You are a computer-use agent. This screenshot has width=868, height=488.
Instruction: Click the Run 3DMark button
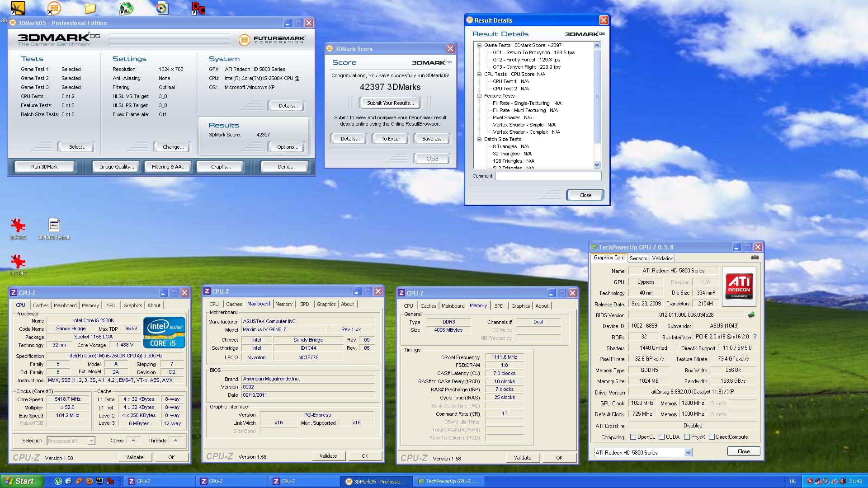point(44,167)
